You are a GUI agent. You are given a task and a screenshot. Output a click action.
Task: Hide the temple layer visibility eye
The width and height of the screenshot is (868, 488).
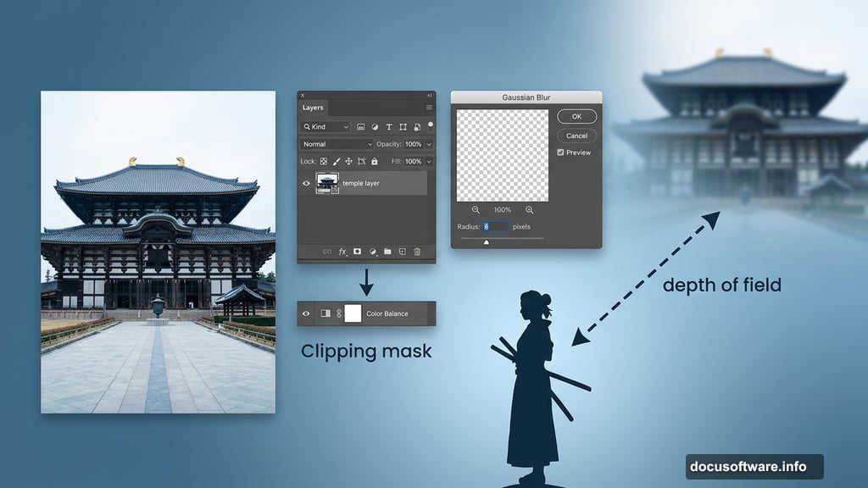[x=306, y=182]
